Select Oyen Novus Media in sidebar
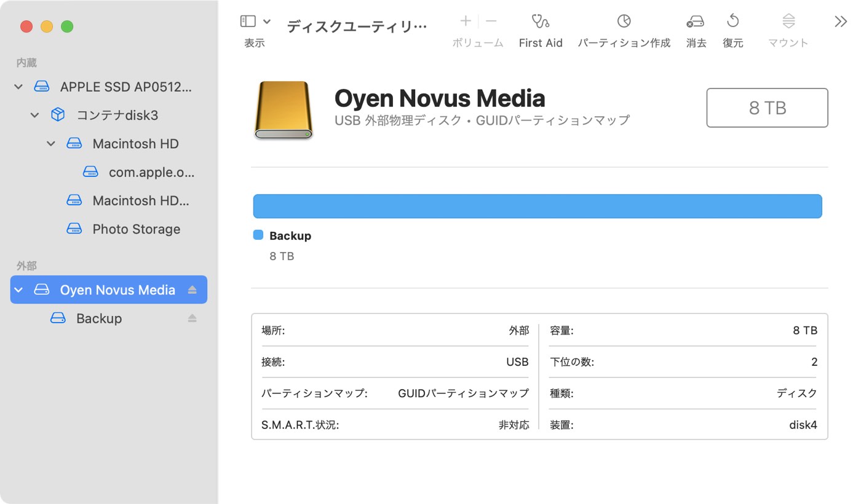 pyautogui.click(x=109, y=289)
